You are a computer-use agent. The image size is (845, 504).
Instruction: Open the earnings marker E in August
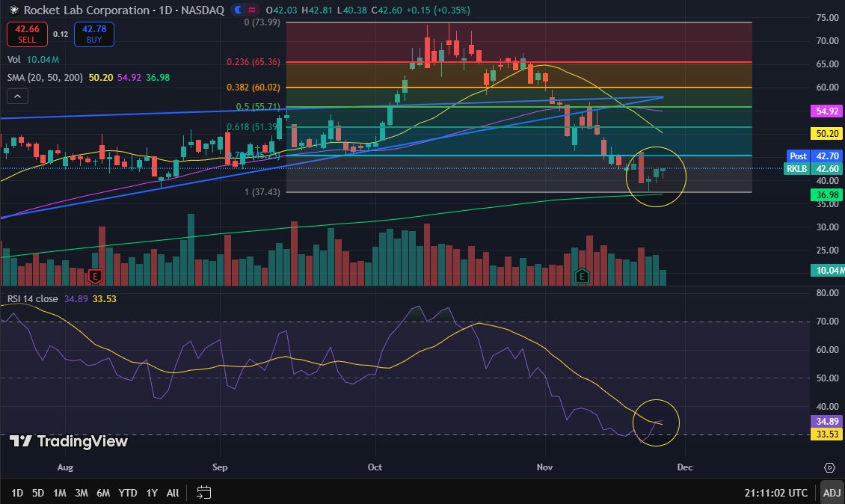[x=95, y=277]
